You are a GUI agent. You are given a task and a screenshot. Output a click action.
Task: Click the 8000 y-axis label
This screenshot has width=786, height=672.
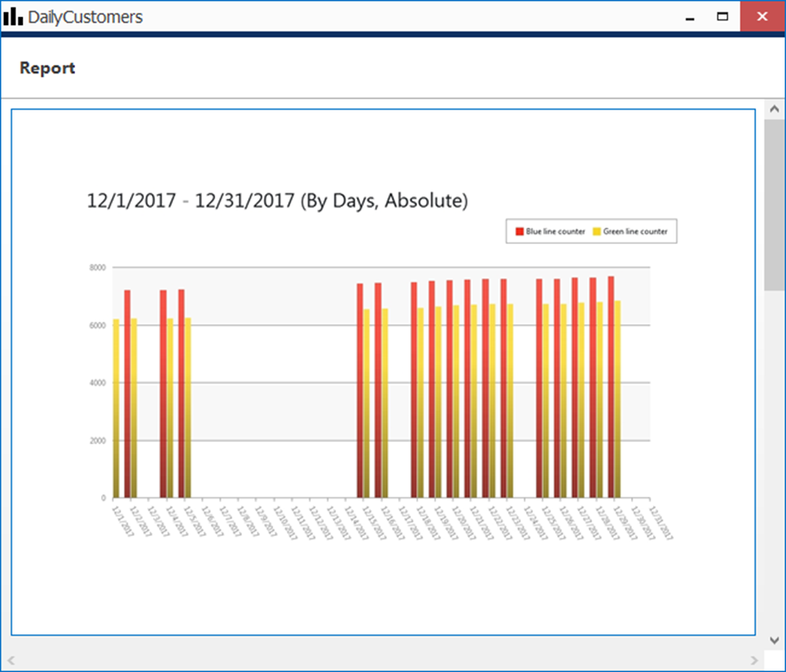pos(97,268)
